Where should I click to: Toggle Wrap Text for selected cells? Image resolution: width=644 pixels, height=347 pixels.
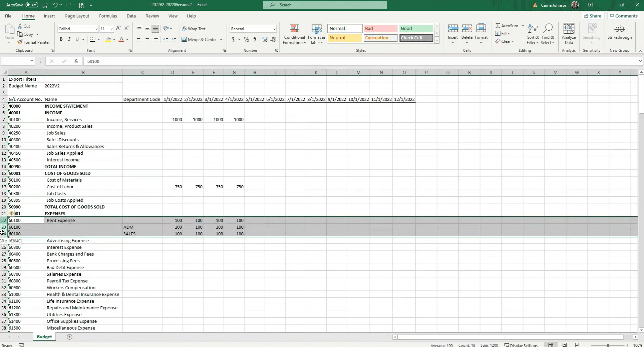tap(194, 29)
